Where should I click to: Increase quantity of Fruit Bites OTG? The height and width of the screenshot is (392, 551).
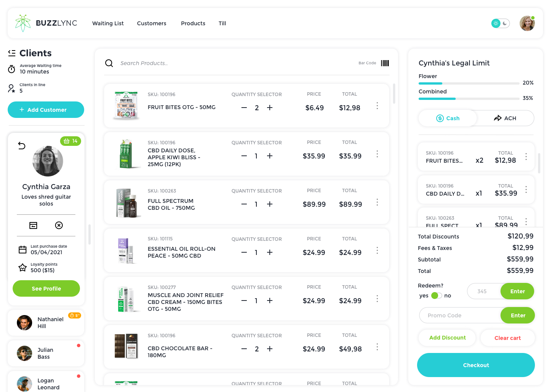point(270,108)
